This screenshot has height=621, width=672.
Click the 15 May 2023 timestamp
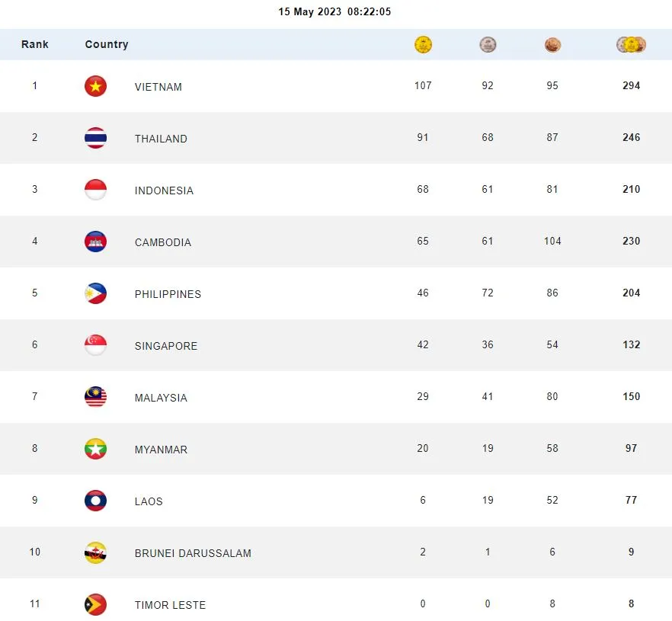[x=335, y=12]
